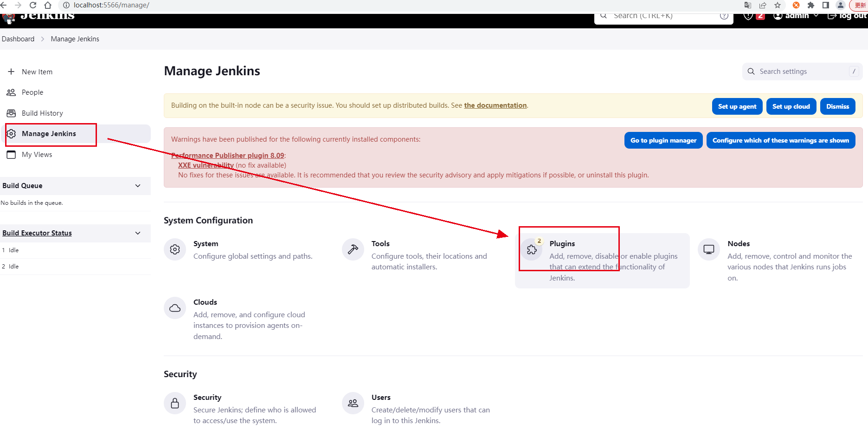Click the New Item plus icon
868x431 pixels.
11,72
